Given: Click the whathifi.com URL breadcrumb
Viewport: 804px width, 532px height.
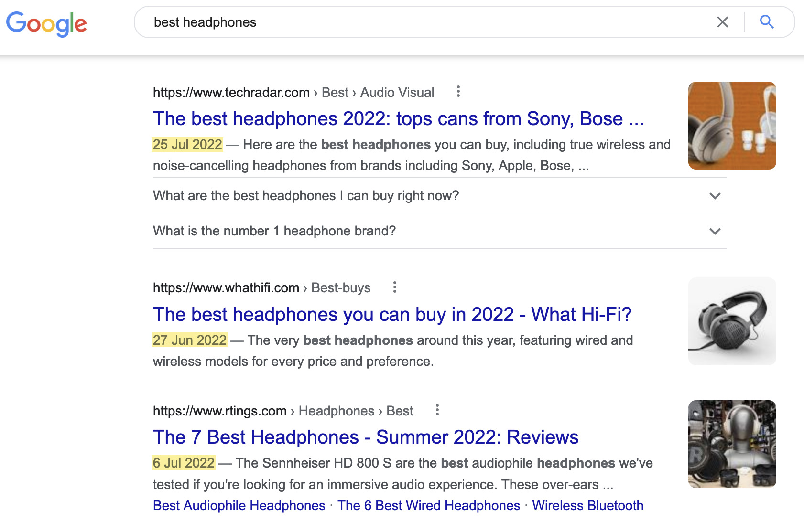Looking at the screenshot, I should coord(226,287).
